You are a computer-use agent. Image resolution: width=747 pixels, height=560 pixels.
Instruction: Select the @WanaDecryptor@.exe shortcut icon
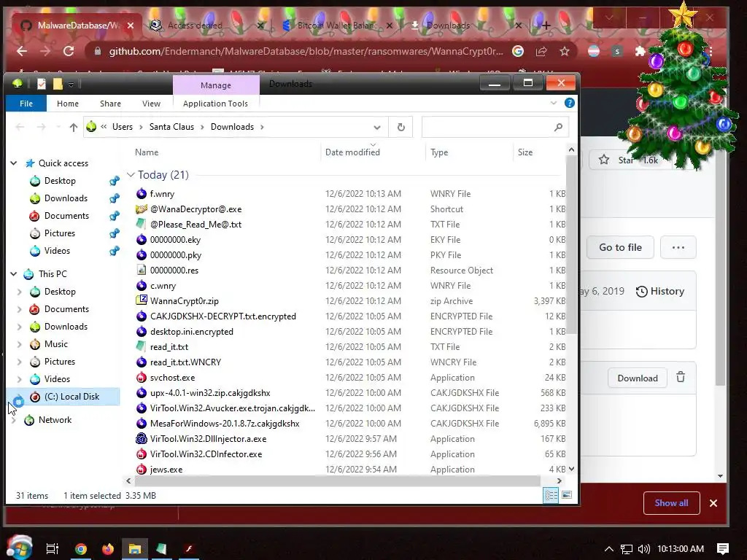[142, 209]
